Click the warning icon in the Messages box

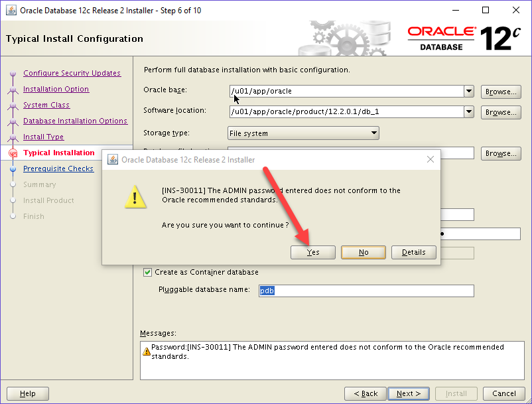(x=146, y=352)
